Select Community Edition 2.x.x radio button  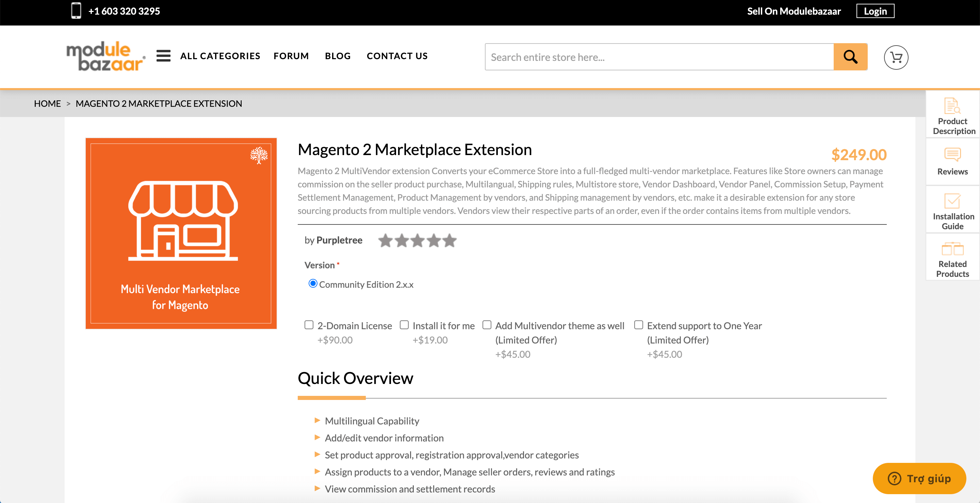(313, 284)
